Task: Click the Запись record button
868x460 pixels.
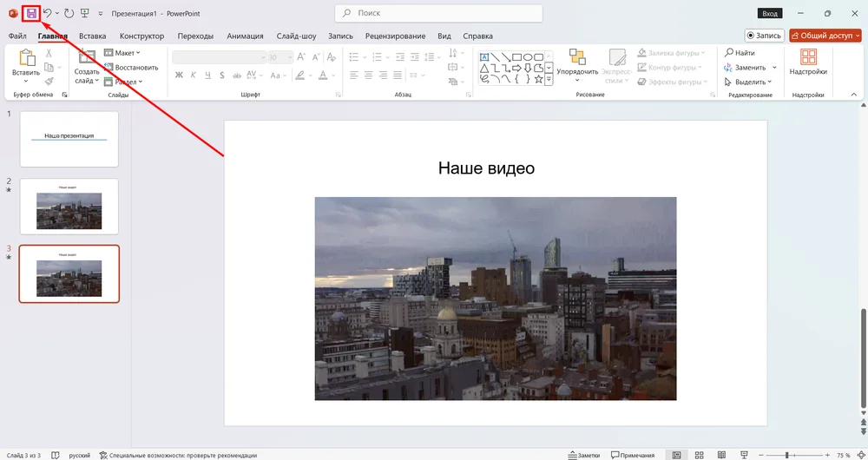Action: coord(764,36)
